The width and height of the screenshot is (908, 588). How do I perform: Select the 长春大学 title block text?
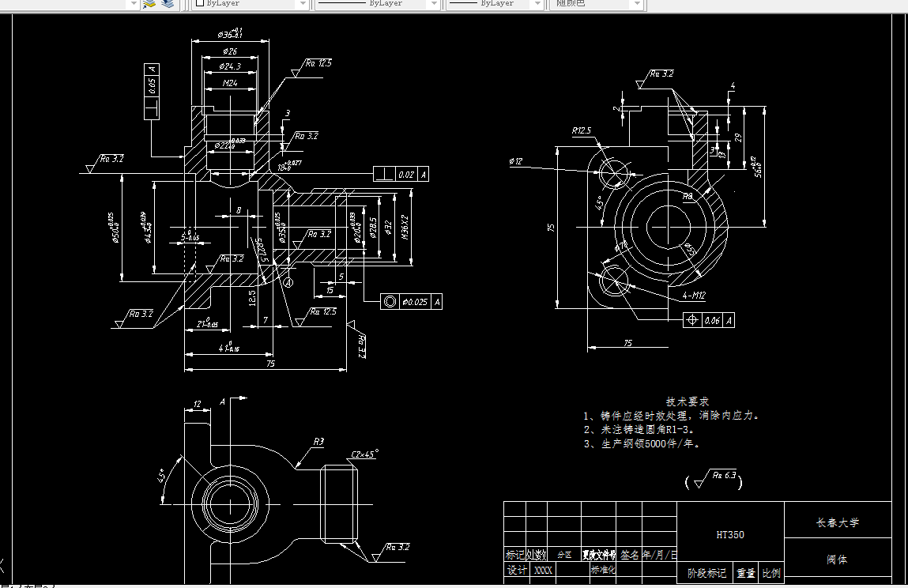click(x=838, y=522)
